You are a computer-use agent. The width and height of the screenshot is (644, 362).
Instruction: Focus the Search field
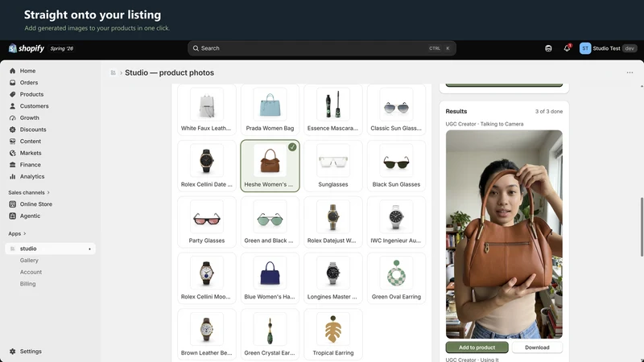(321, 48)
